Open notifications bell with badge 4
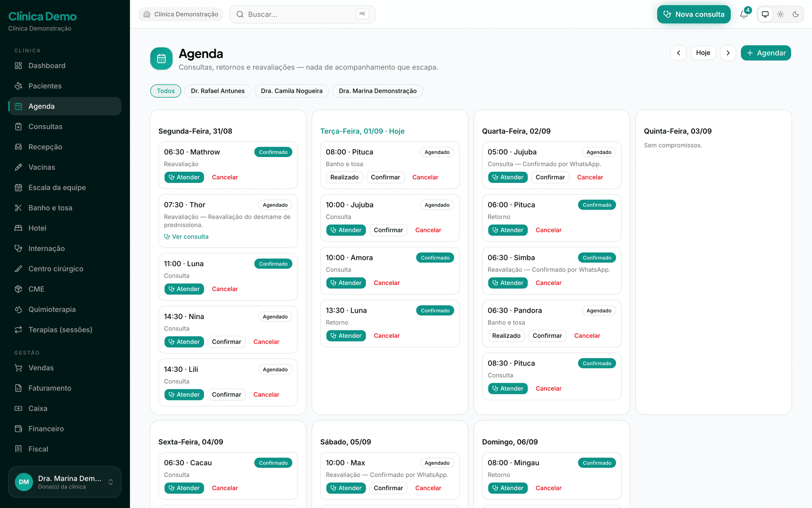The image size is (812, 508). pyautogui.click(x=744, y=14)
